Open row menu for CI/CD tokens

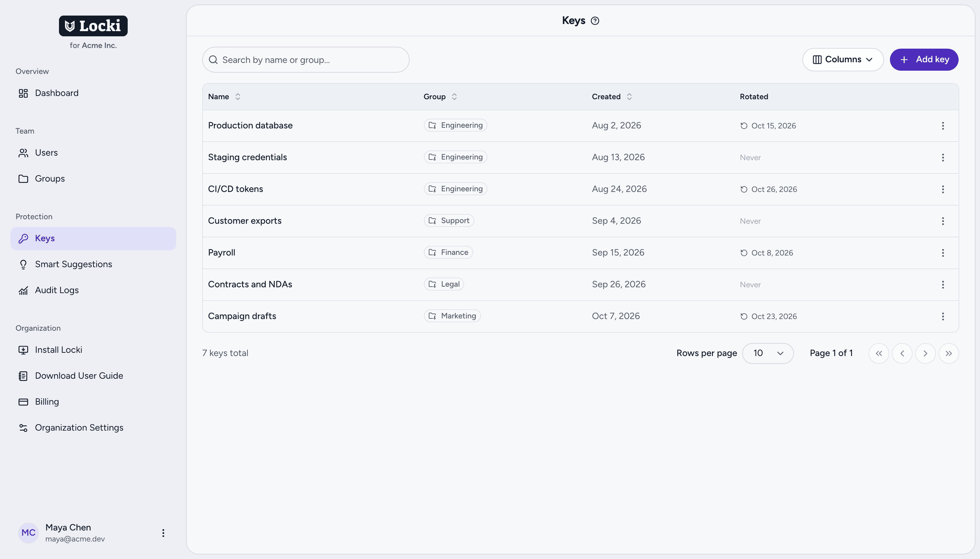pyautogui.click(x=943, y=189)
